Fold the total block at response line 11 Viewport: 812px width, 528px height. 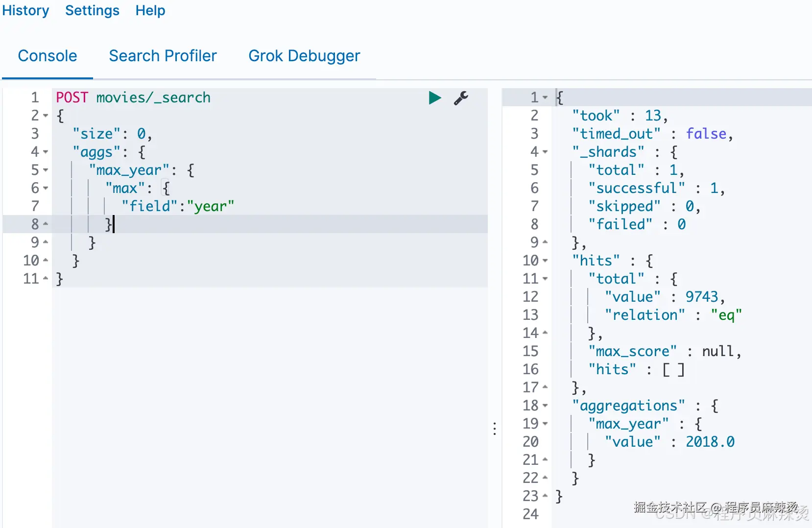[545, 279]
